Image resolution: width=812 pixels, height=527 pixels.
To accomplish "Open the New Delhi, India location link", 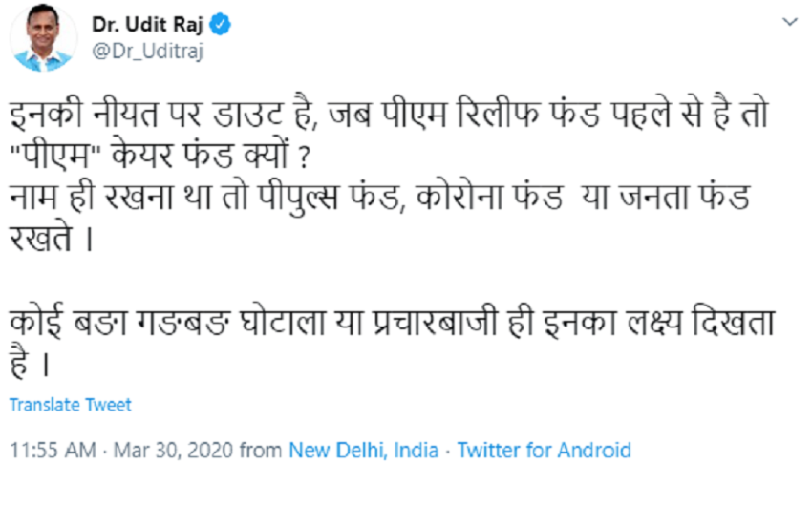I will click(364, 450).
